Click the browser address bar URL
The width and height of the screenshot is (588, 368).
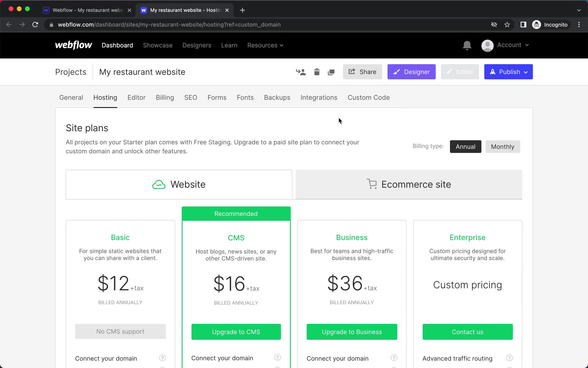tap(169, 25)
